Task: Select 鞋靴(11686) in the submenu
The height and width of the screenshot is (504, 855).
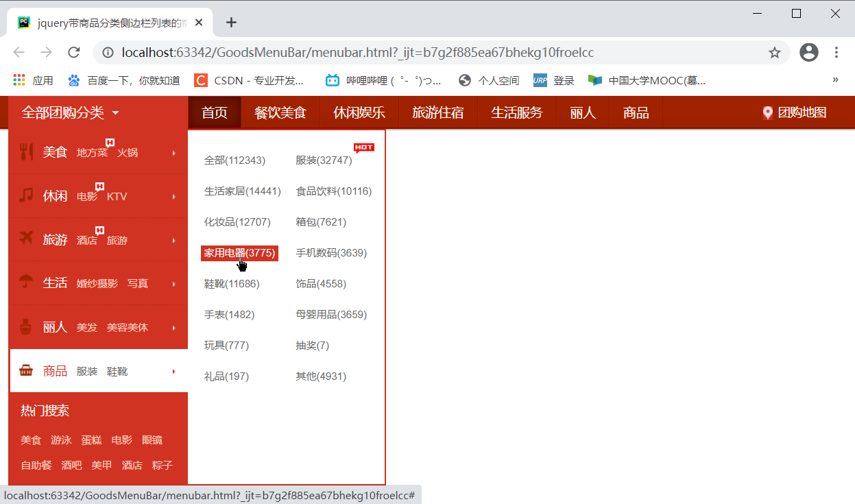Action: 232,284
